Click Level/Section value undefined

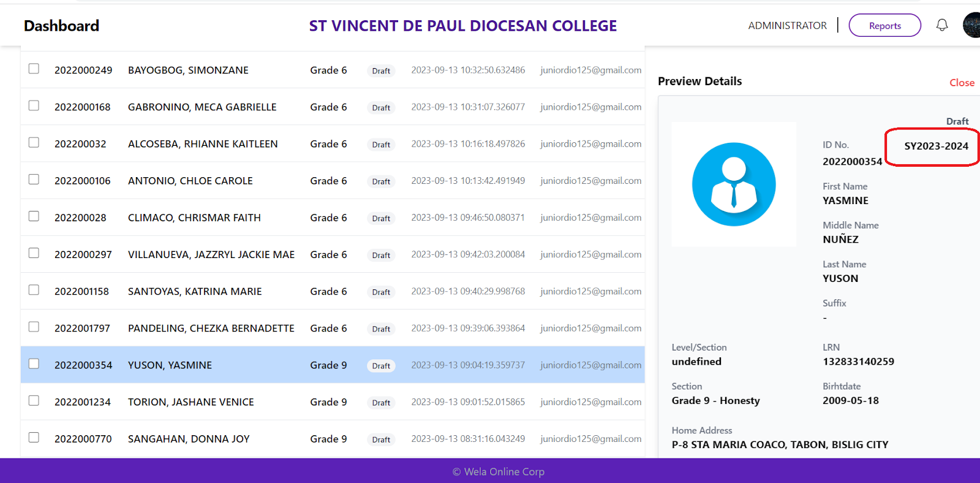tap(696, 362)
